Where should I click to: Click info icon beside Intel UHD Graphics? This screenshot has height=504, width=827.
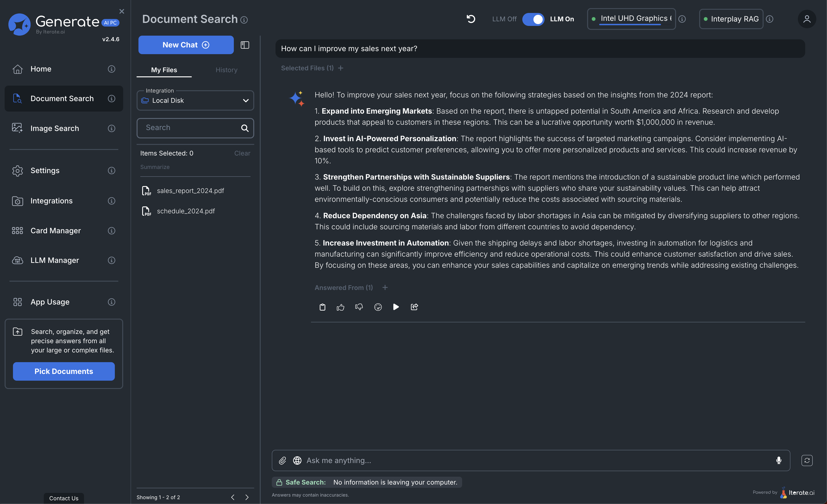point(682,19)
